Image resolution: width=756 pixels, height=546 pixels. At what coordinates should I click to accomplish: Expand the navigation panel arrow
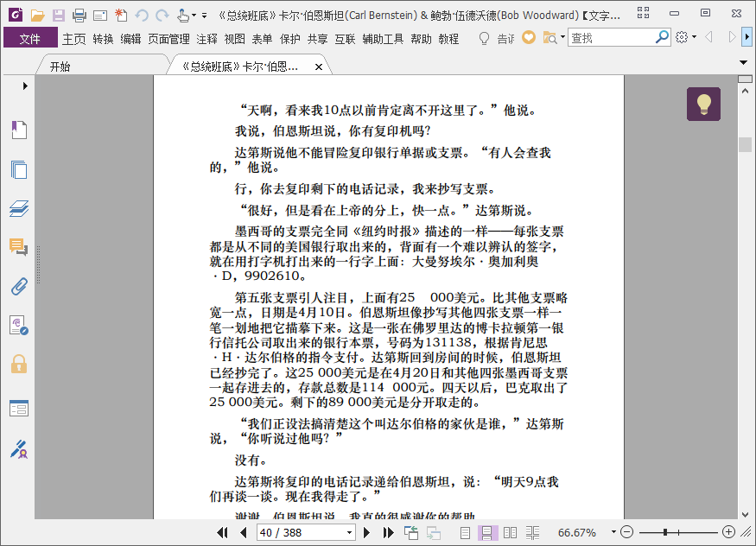coord(25,86)
